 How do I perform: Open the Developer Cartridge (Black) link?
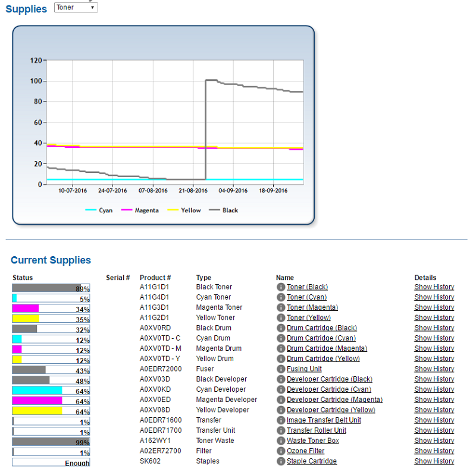[x=330, y=379]
